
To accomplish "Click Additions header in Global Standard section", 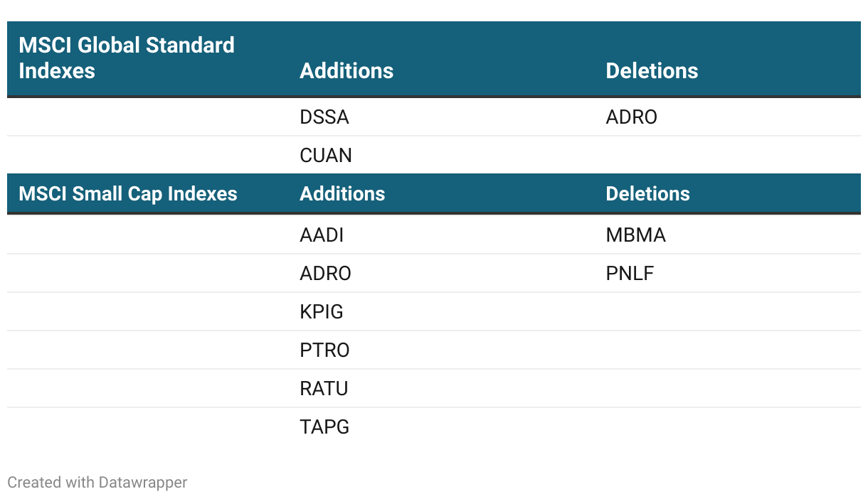I will click(x=346, y=70).
